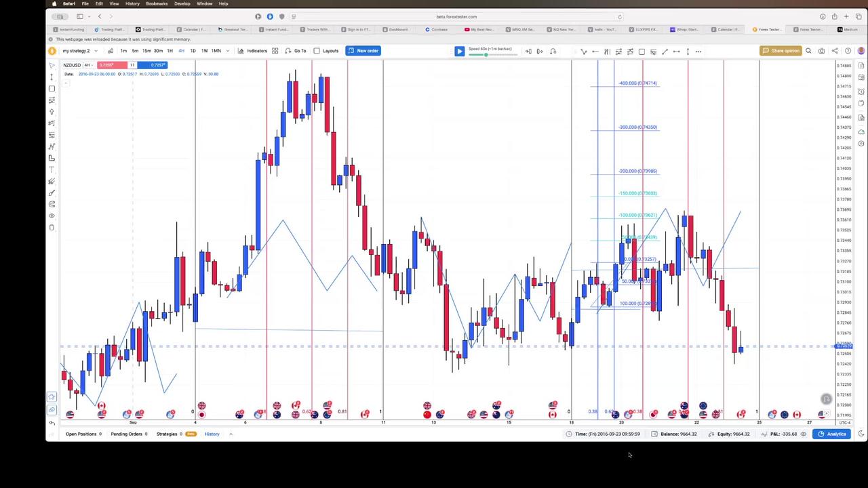Viewport: 868px width, 488px height.
Task: Open the Bookmarks menu in macOS menu bar
Action: (157, 3)
